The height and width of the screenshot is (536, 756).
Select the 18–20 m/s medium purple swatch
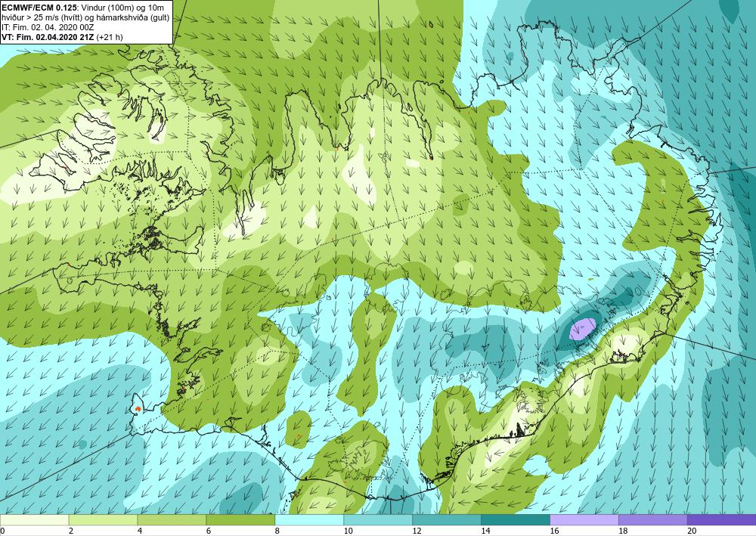click(653, 520)
